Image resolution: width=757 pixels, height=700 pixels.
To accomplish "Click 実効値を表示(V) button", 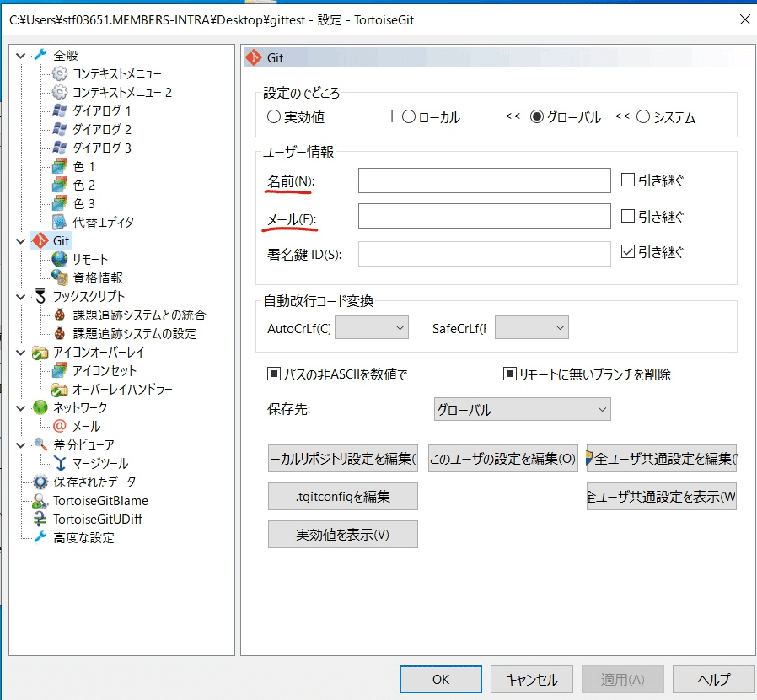I will pos(343,535).
